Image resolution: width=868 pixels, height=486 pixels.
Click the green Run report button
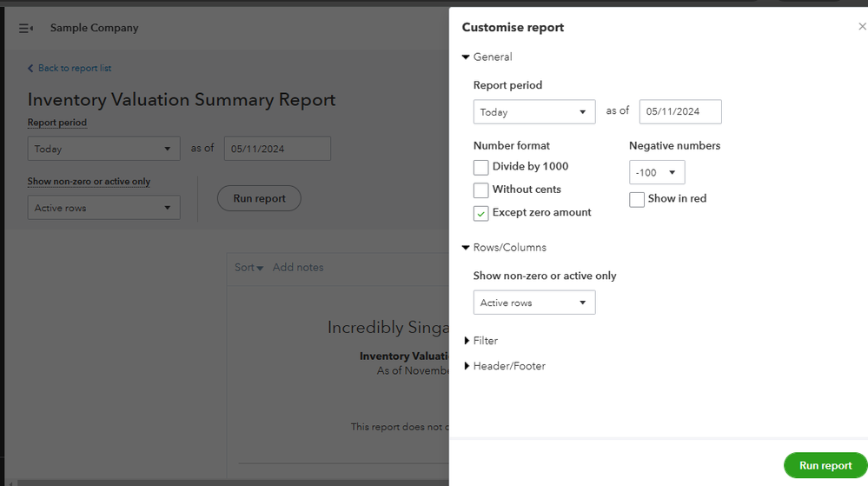[x=825, y=465]
